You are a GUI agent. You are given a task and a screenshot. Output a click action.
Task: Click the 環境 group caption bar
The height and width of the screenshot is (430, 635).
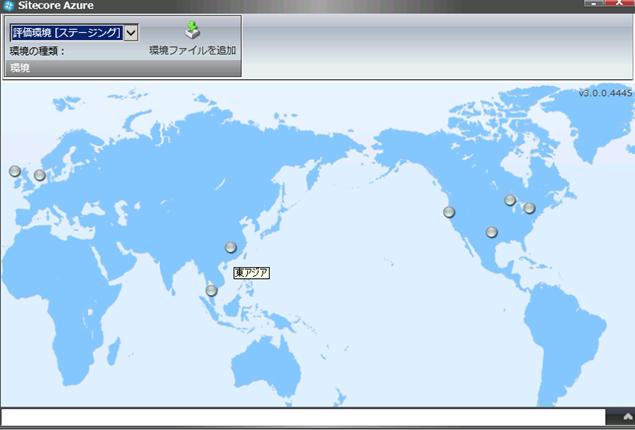point(123,68)
